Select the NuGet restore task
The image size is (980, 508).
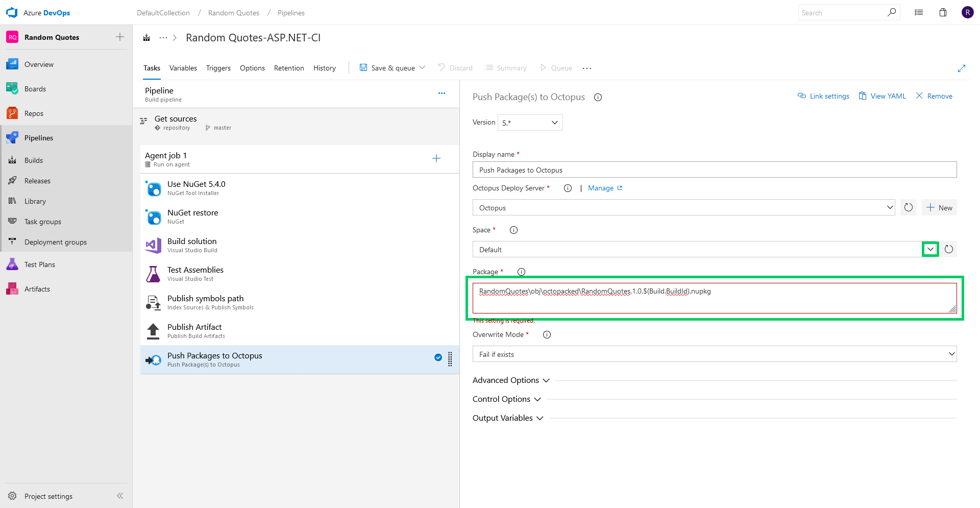point(300,216)
